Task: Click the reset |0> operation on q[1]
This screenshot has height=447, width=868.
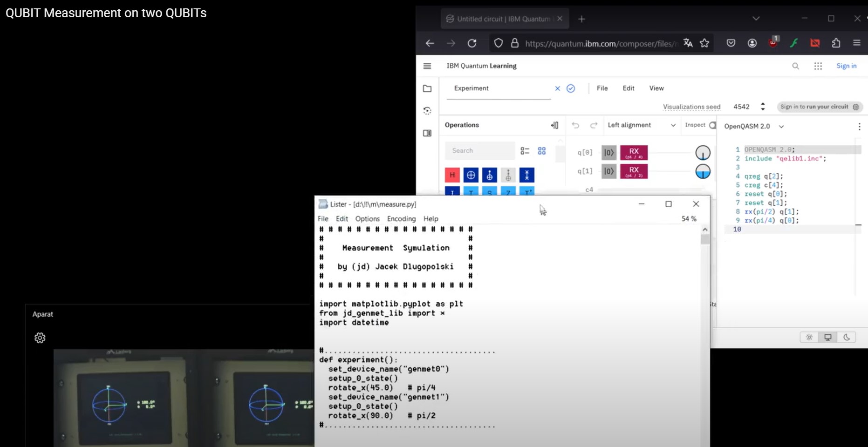Action: pos(609,171)
